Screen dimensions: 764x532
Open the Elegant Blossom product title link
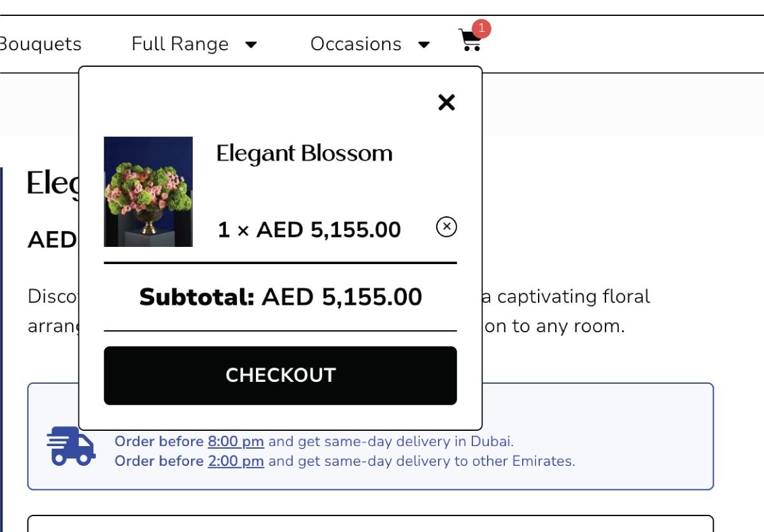point(304,153)
